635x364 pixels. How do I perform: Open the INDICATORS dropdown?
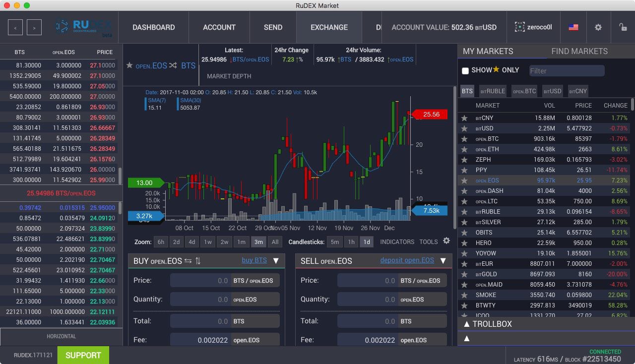click(397, 242)
